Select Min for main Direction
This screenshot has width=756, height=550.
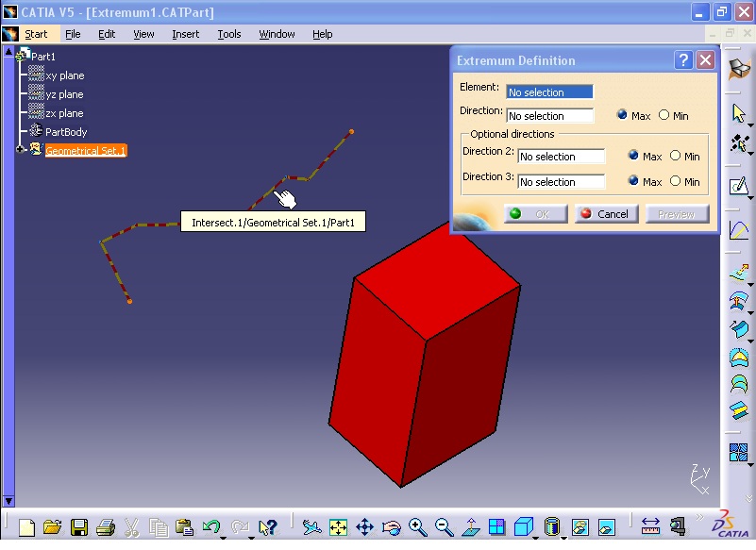[664, 115]
